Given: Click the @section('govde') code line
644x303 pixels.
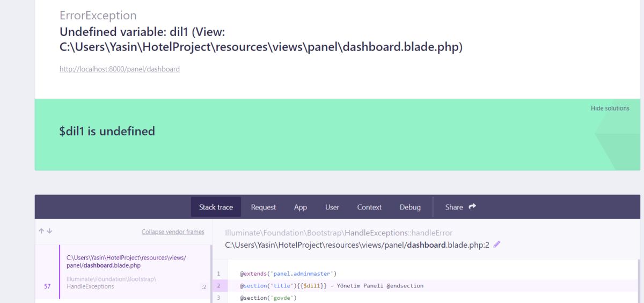Looking at the screenshot, I should (x=268, y=298).
